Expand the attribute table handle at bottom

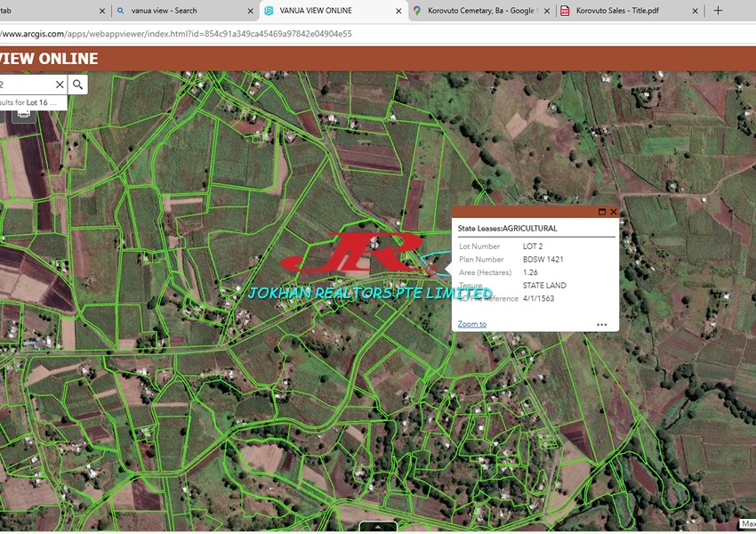379,527
